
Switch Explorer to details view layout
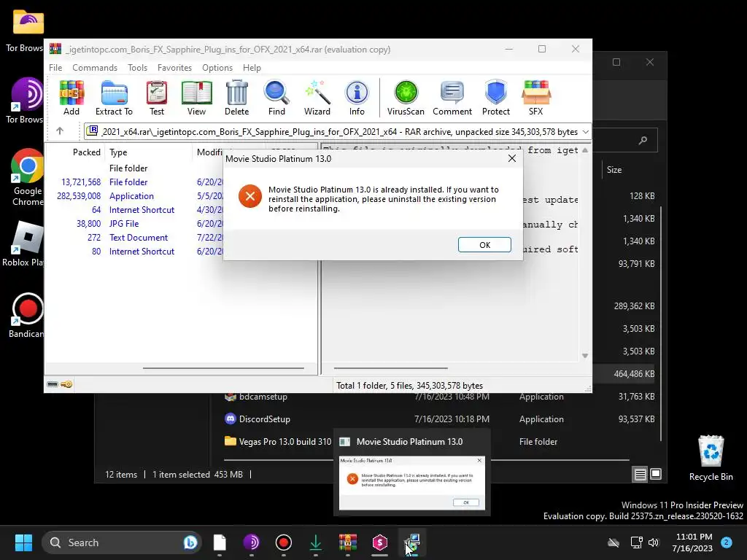[640, 474]
